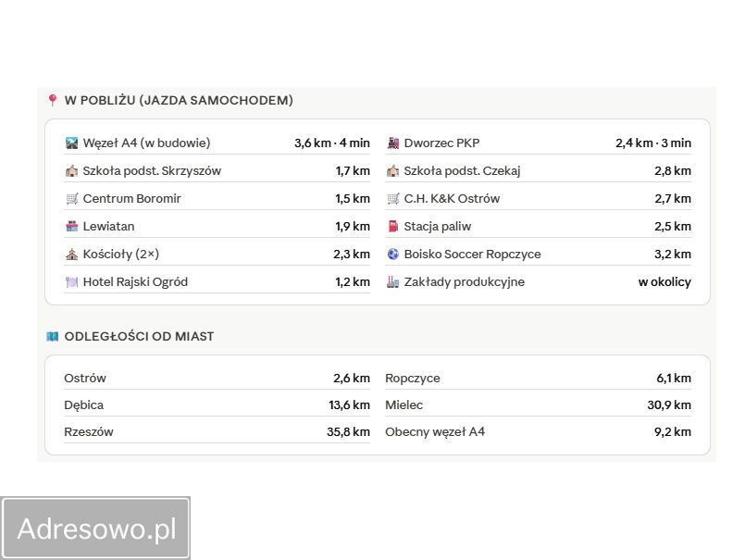Click the shopping cart icon next to Centrum Boromir
Viewport: 745px width, 560px height.
(70, 198)
